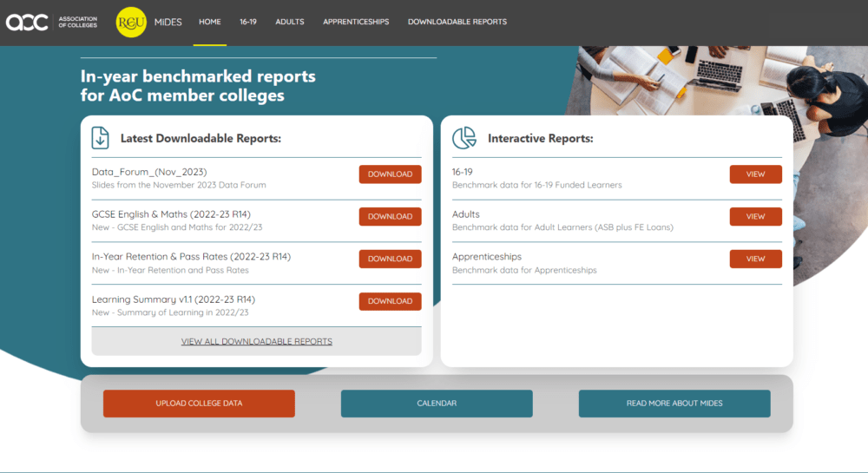Screen dimensions: 868x473
Task: Select APPRENTICESHIPS in the top navigation
Action: tap(356, 22)
